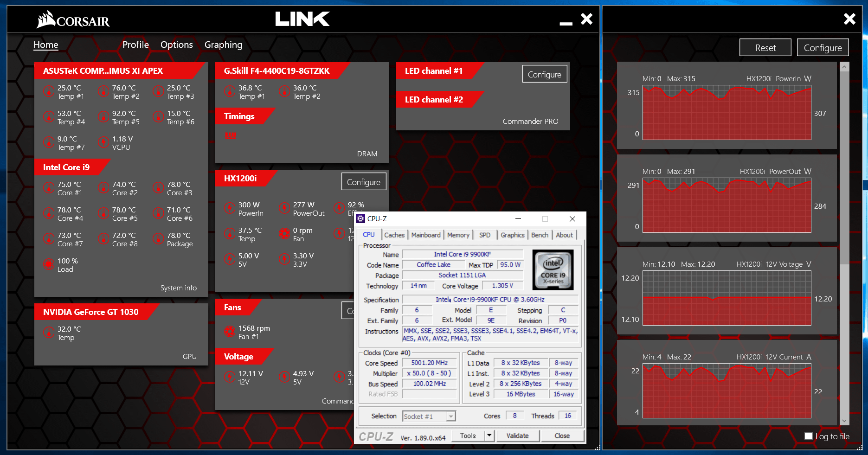Open the Graphics tab in CPU-Z
The image size is (868, 455).
click(x=513, y=235)
